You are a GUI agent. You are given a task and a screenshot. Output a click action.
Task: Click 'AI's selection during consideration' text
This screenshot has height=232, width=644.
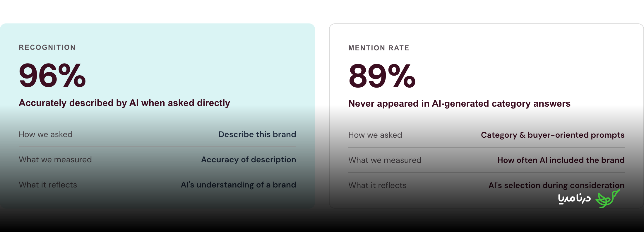[x=556, y=185]
